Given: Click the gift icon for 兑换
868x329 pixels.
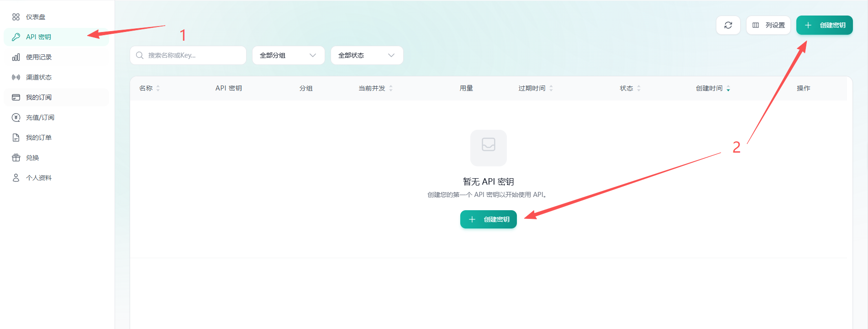Looking at the screenshot, I should tap(16, 158).
